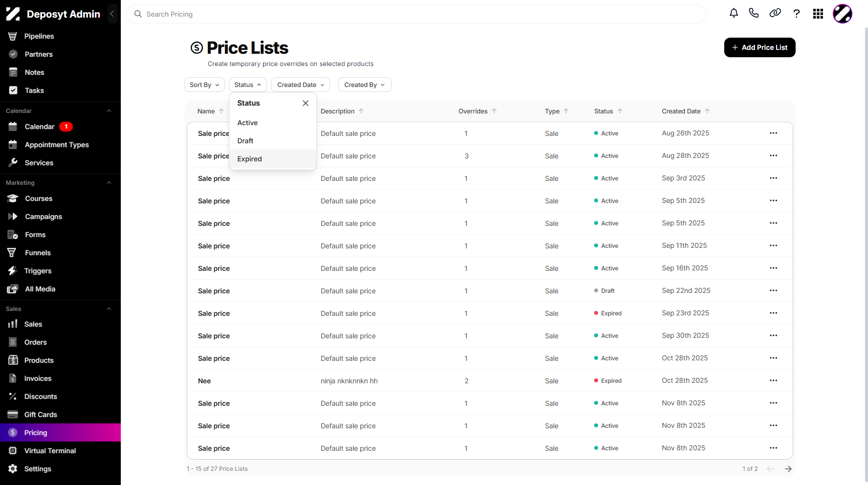Sort table by Status column header
Screen dimensions: 868x485
pos(608,111)
